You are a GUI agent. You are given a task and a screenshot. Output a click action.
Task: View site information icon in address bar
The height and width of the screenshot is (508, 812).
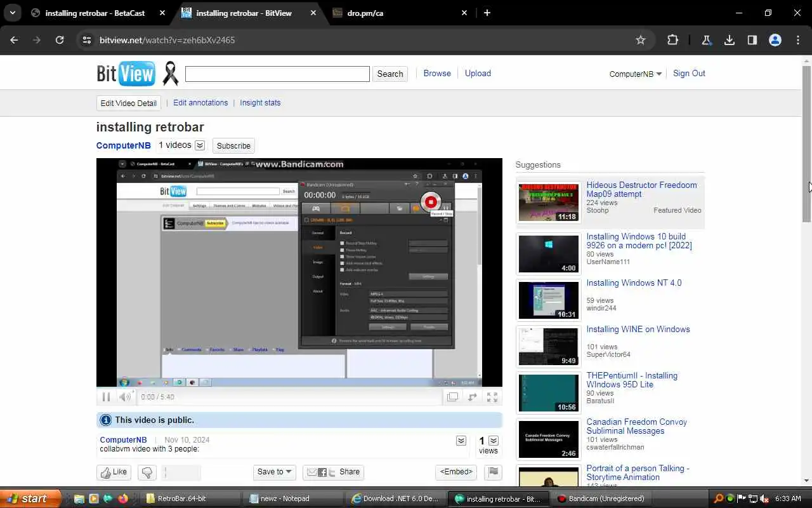pyautogui.click(x=87, y=40)
